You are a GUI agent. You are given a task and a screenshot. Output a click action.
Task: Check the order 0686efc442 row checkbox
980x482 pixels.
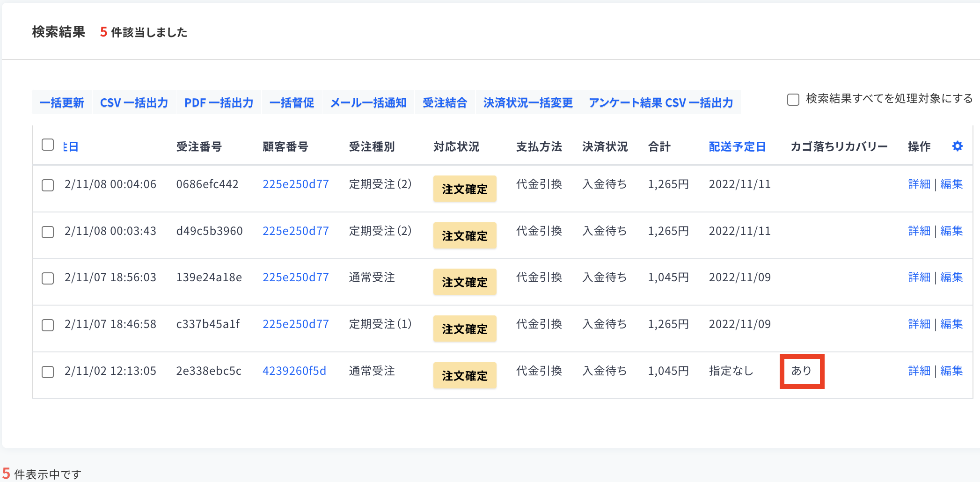48,185
